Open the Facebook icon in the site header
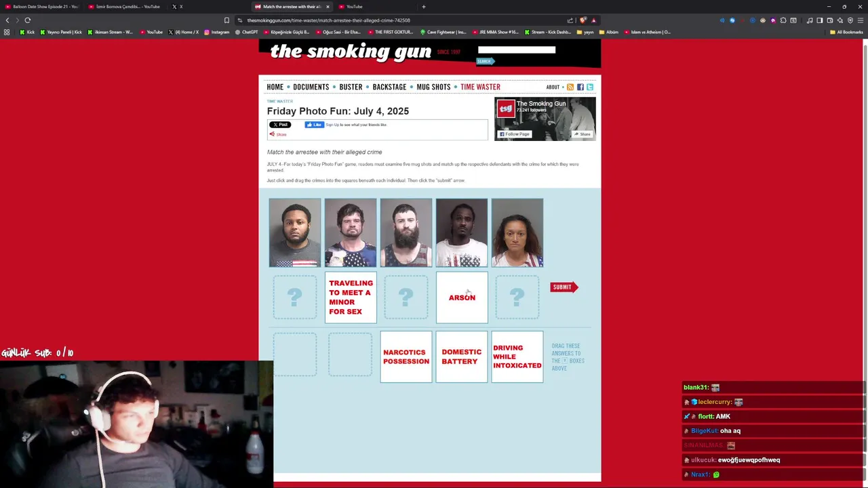The height and width of the screenshot is (488, 868). (580, 87)
